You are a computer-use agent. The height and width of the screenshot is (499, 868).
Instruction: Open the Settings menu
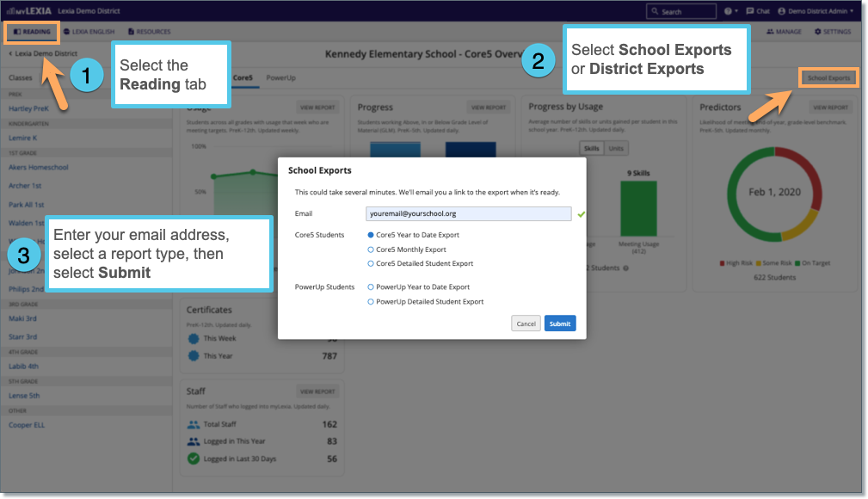pyautogui.click(x=833, y=32)
